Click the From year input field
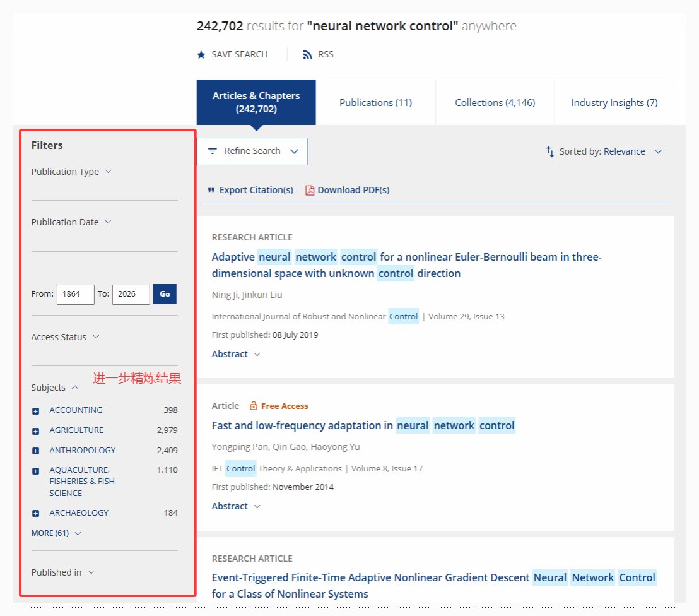Image resolution: width=699 pixels, height=616 pixels. 75,294
